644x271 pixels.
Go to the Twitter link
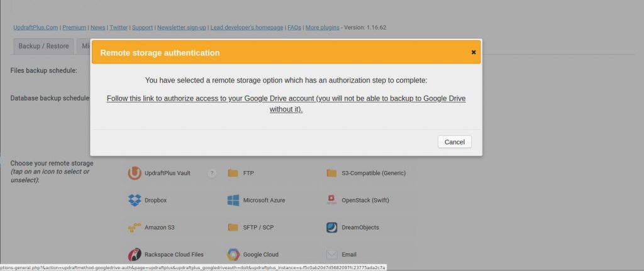point(118,28)
